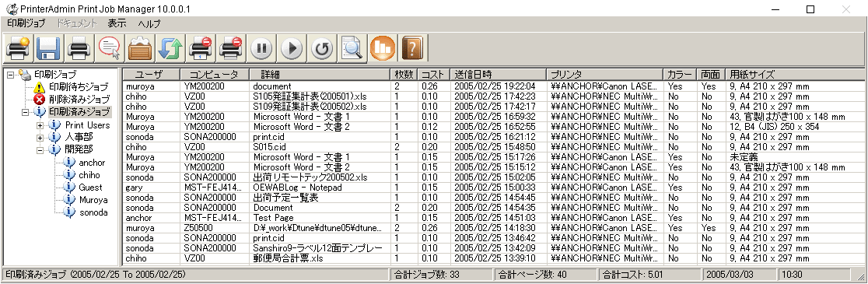Click the plain printer print icon
This screenshot has height=284, width=868.
[x=79, y=48]
